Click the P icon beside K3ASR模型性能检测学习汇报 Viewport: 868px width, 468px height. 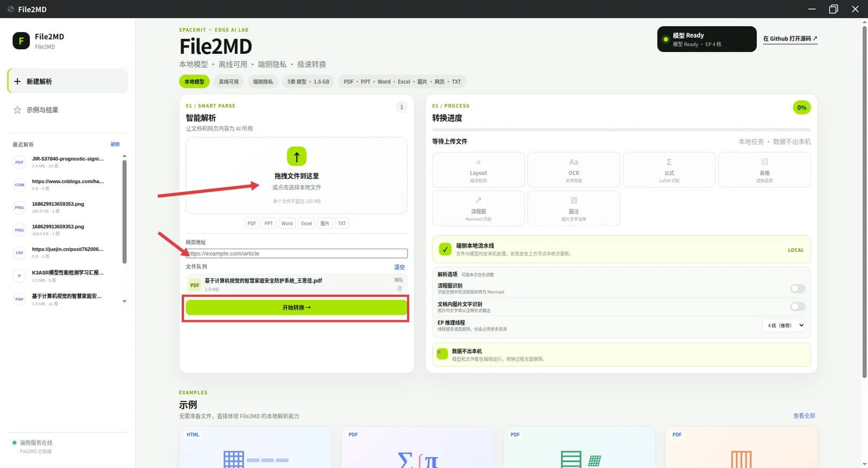[x=20, y=276]
